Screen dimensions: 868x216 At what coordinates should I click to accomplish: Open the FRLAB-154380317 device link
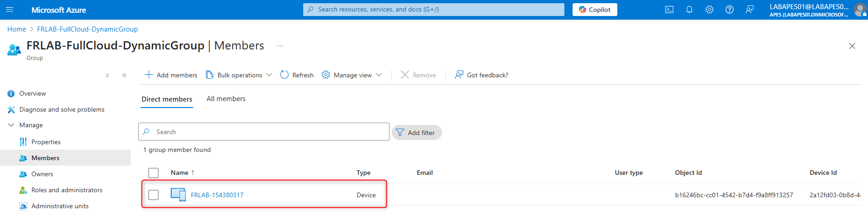(217, 195)
